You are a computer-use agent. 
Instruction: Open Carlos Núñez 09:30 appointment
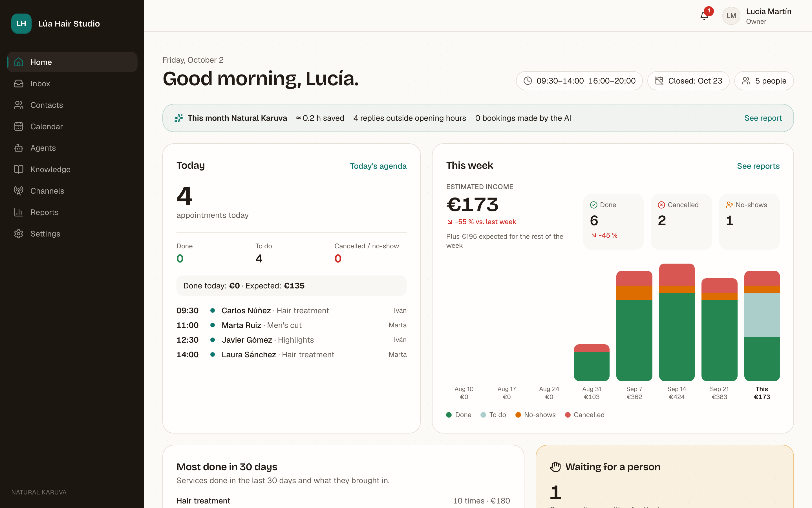pos(291,310)
